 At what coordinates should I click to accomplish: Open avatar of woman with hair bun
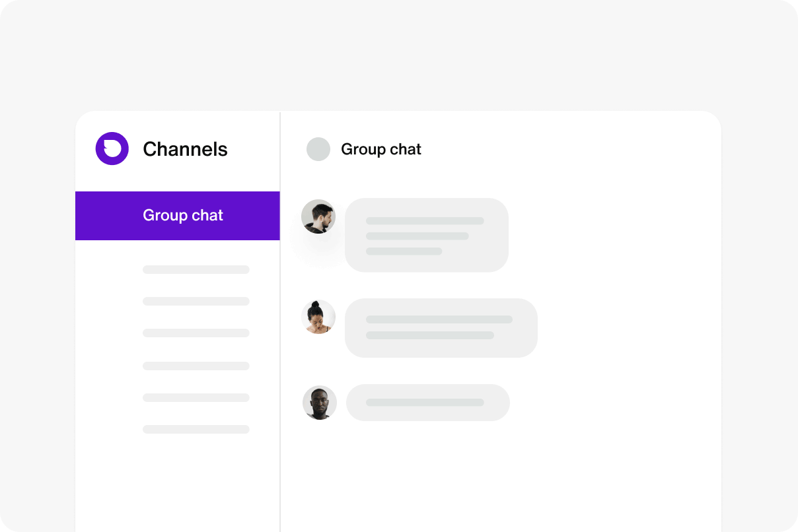pyautogui.click(x=318, y=317)
